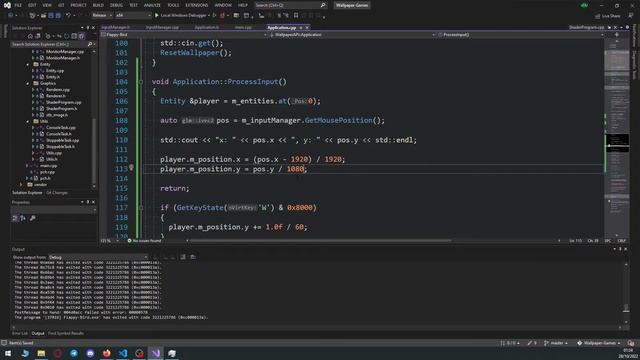Toggle pin on Application.cpp tab

coord(301,28)
